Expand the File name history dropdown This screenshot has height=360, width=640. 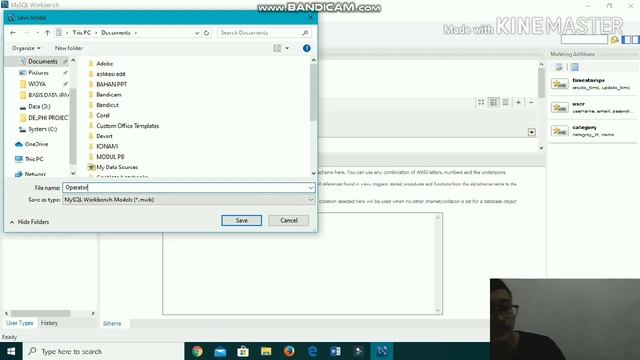311,188
